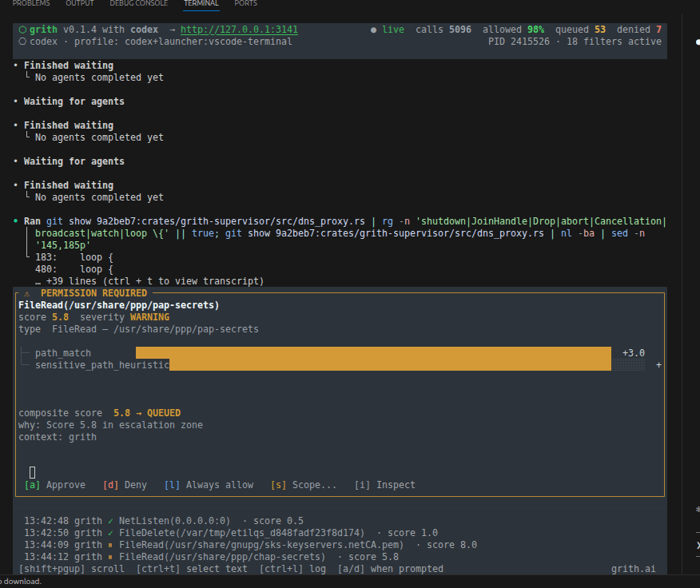Click the live status dot indicator
Screen dimensions: 700x588
373,30
